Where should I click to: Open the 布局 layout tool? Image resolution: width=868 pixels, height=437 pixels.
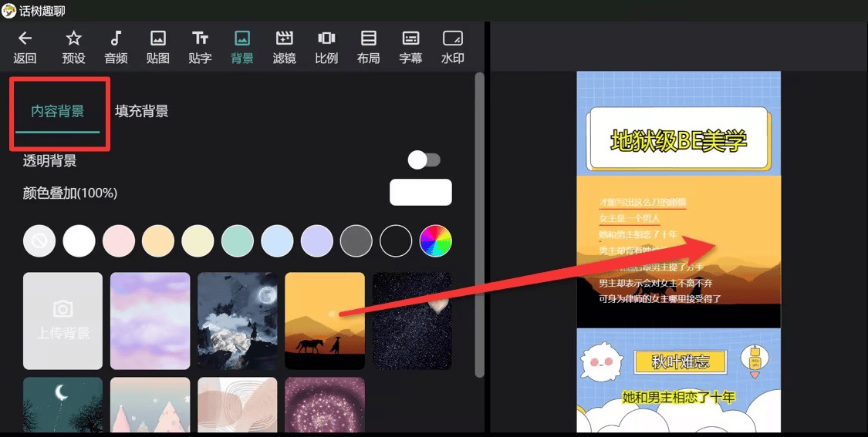[368, 39]
